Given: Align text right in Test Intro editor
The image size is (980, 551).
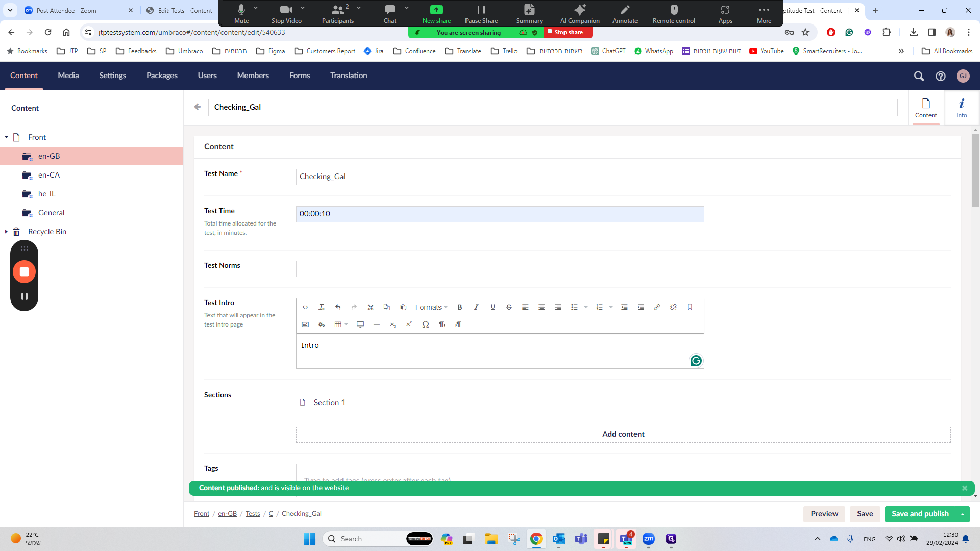Looking at the screenshot, I should [x=558, y=307].
